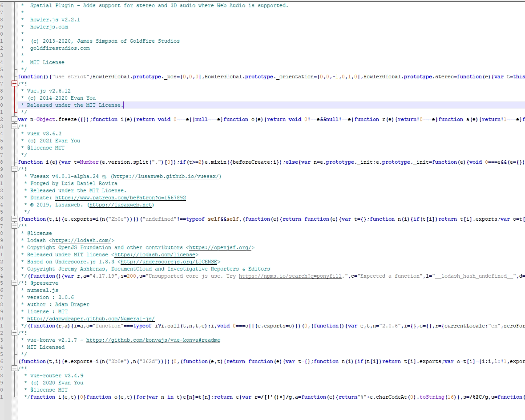Screen dimensions: 525x420
Task: Open the lusaxweb.github.io/vuesax link
Action: (166, 177)
